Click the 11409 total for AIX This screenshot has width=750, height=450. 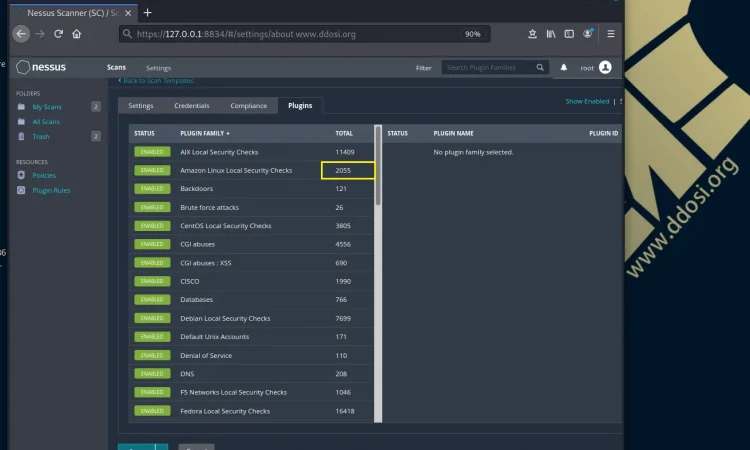coord(345,152)
